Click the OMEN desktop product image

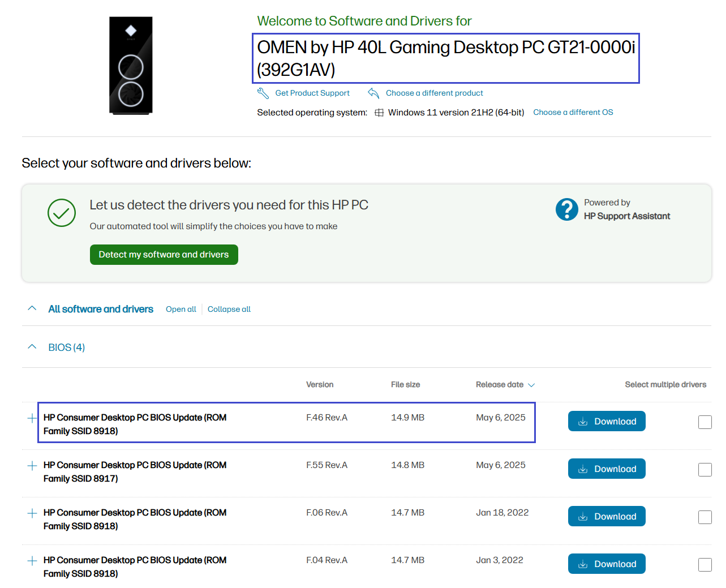[x=131, y=66]
